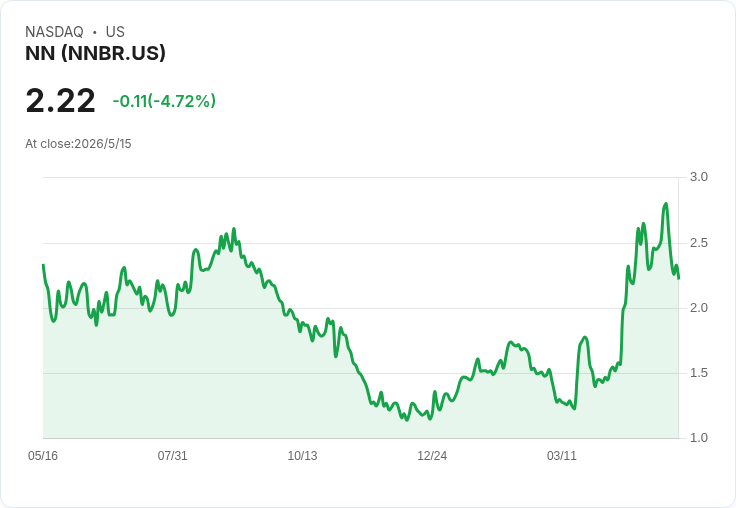Image resolution: width=736 pixels, height=508 pixels.
Task: Click the NASDAQ exchange label
Action: (x=54, y=32)
